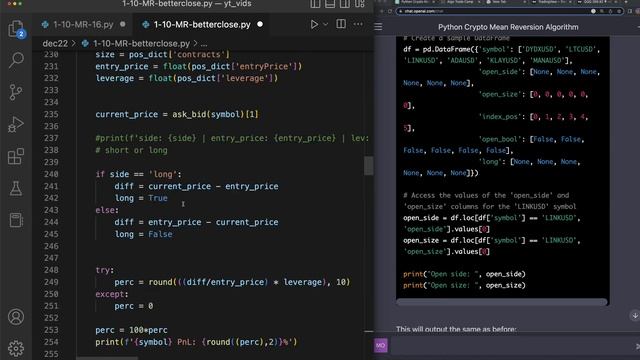Image resolution: width=640 pixels, height=360 pixels.
Task: Switch to the 1-10-MR-betterclose.py tab
Action: (x=202, y=24)
